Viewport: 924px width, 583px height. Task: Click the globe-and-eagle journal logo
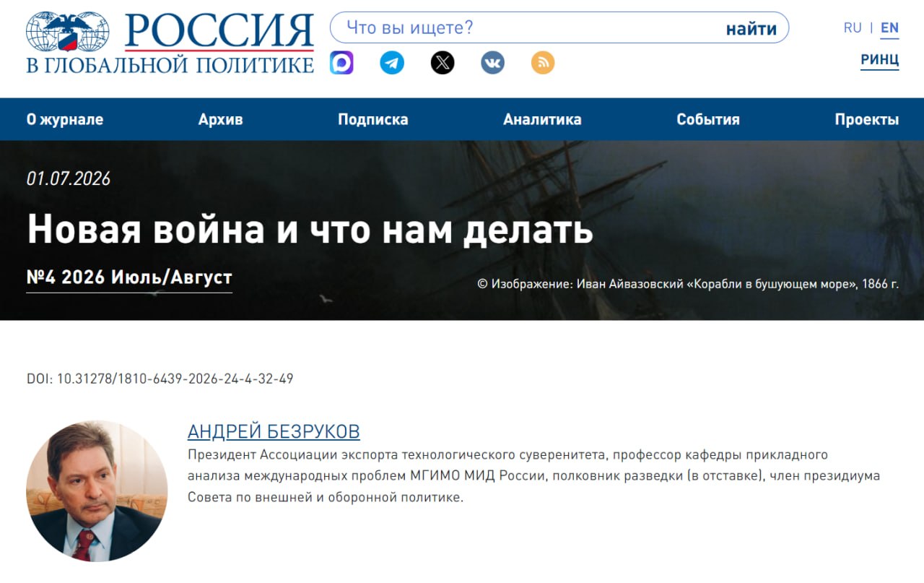click(68, 31)
